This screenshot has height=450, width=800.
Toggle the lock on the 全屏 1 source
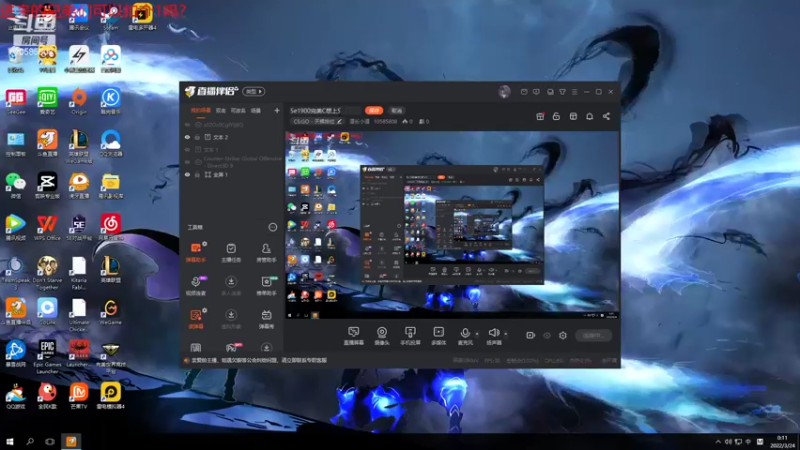pos(197,174)
